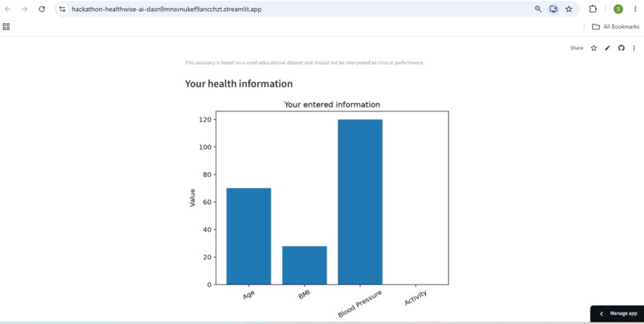Click the 100 y-axis tick
Viewport: 644px width, 324px height.
[206, 147]
